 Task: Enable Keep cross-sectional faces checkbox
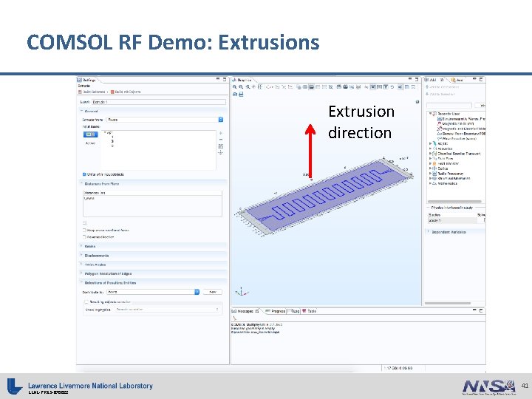coord(84,230)
